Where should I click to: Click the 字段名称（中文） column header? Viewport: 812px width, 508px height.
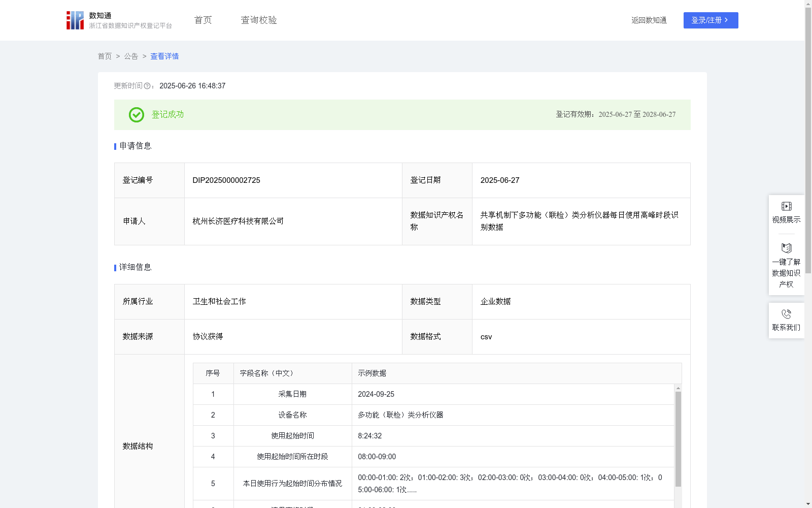293,373
